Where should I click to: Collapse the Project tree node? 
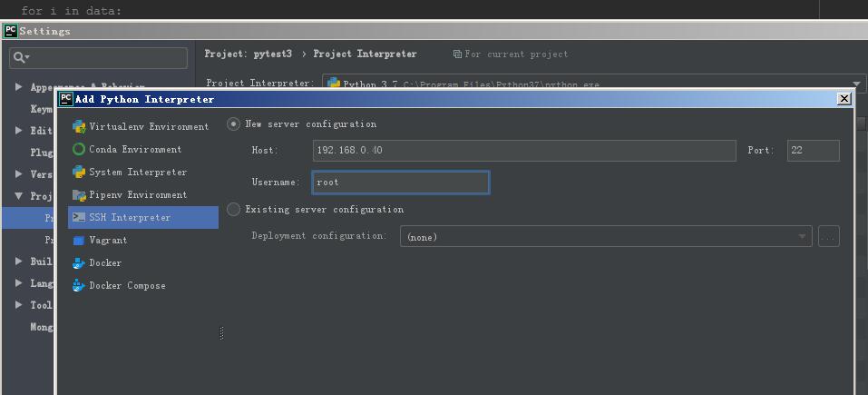click(19, 195)
